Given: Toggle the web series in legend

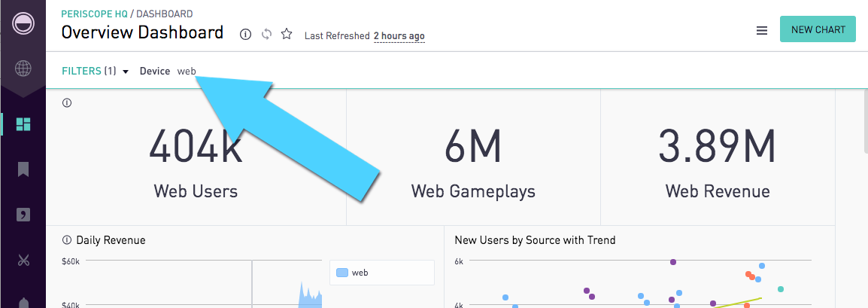Looking at the screenshot, I should pyautogui.click(x=352, y=273).
